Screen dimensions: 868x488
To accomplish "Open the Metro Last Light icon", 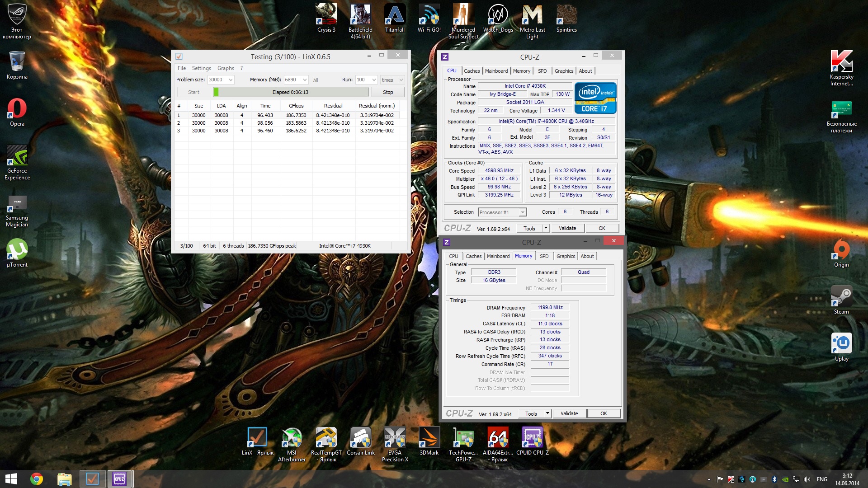I will pos(532,21).
